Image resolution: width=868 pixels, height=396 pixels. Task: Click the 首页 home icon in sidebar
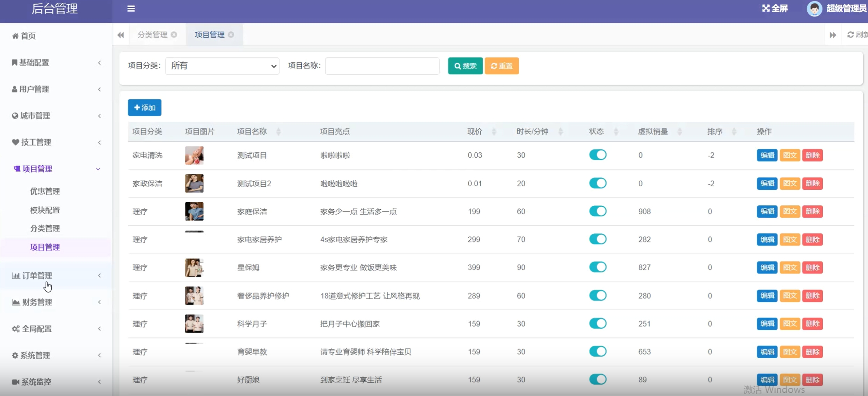coord(15,36)
